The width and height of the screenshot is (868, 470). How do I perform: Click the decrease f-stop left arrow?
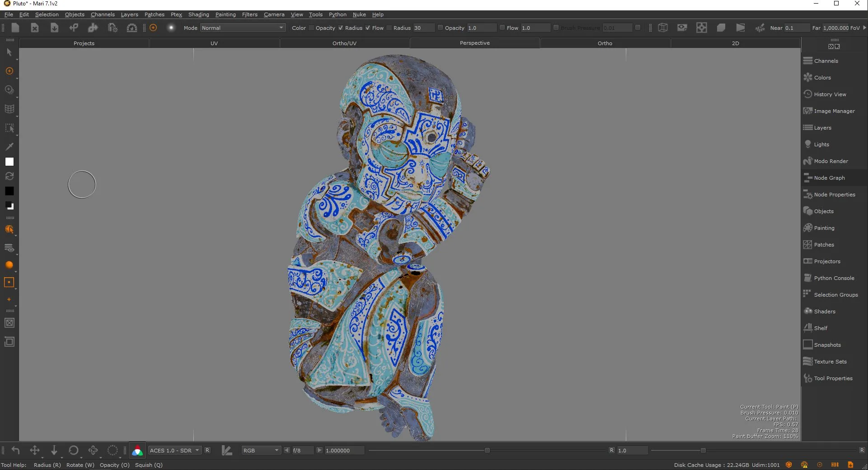[287, 451]
